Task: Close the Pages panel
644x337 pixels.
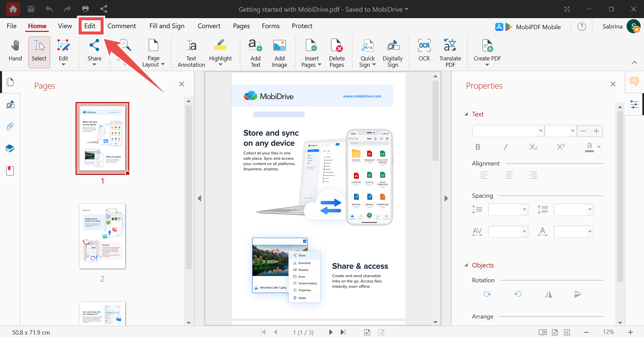Action: point(182,84)
